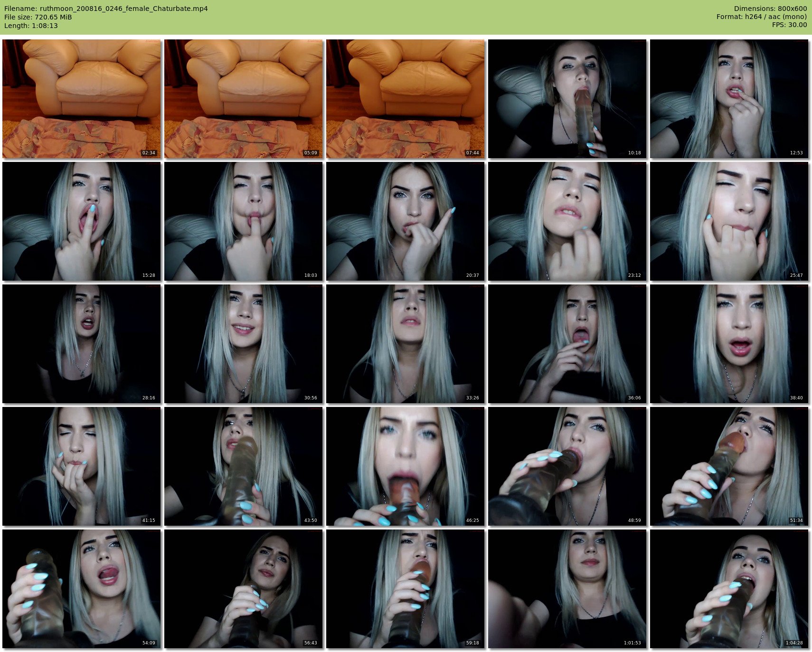Select the frame at 20:37
The width and height of the screenshot is (812, 652).
406,221
